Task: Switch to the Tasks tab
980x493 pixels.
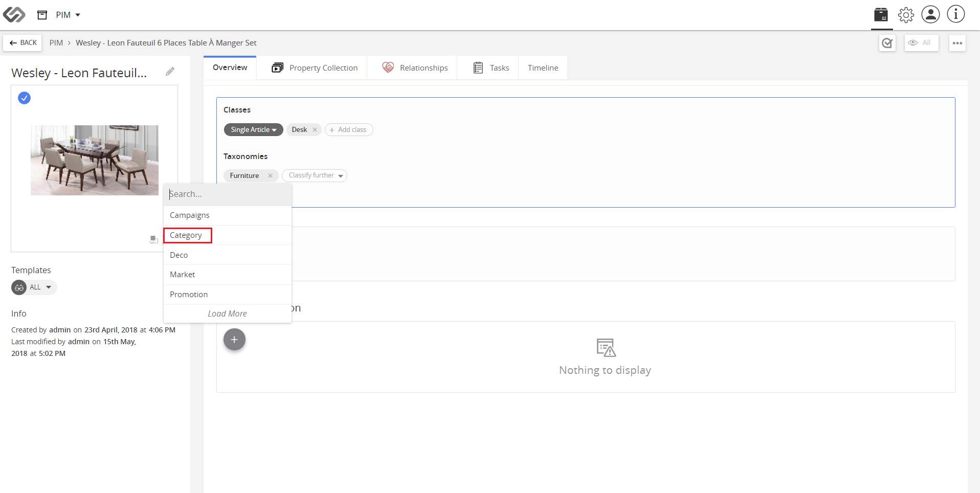Action: pyautogui.click(x=491, y=68)
